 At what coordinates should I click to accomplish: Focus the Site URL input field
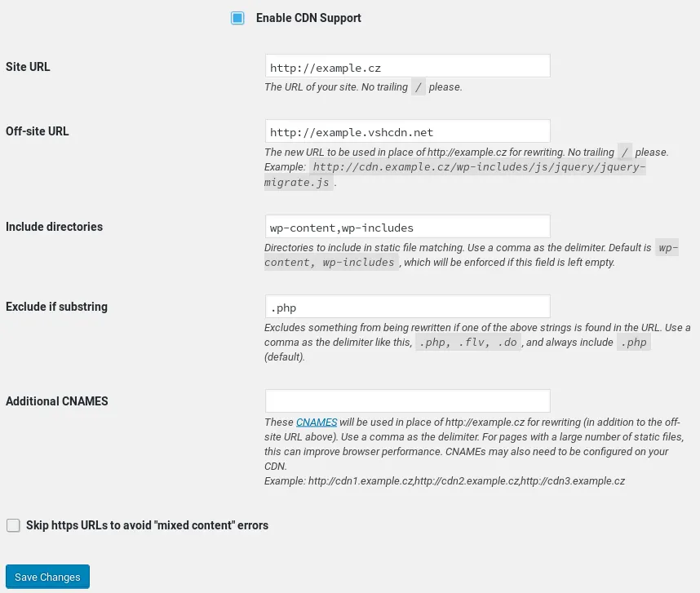[408, 66]
